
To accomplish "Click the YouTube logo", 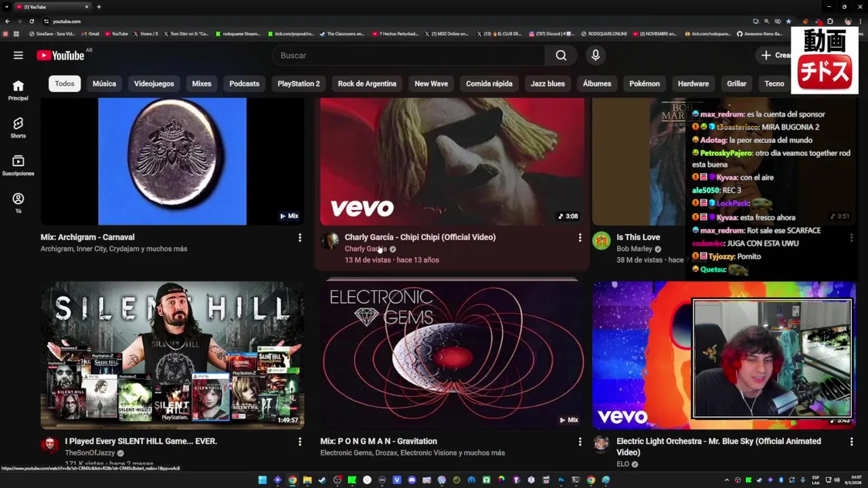I will click(x=60, y=56).
